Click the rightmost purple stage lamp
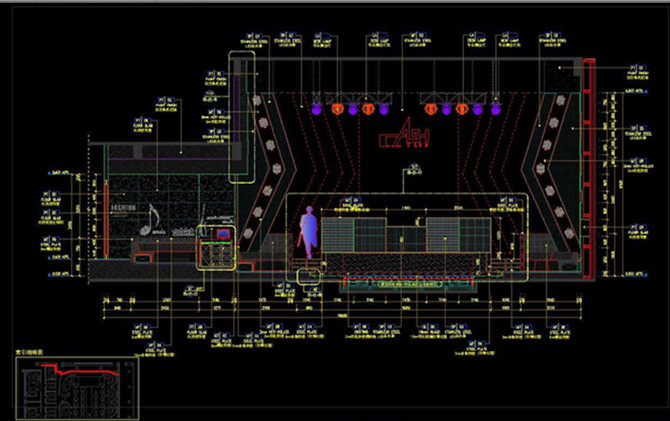Screen dimensions: 670x421 pyautogui.click(x=495, y=109)
